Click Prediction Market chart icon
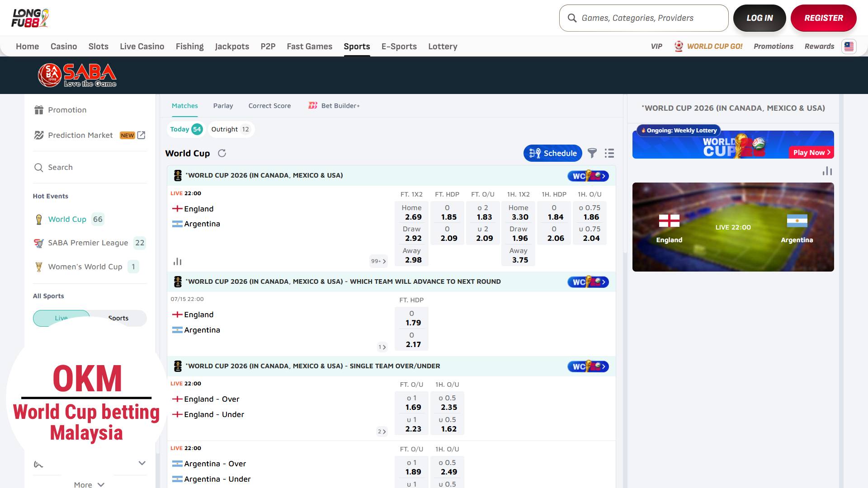The image size is (868, 488). 39,135
